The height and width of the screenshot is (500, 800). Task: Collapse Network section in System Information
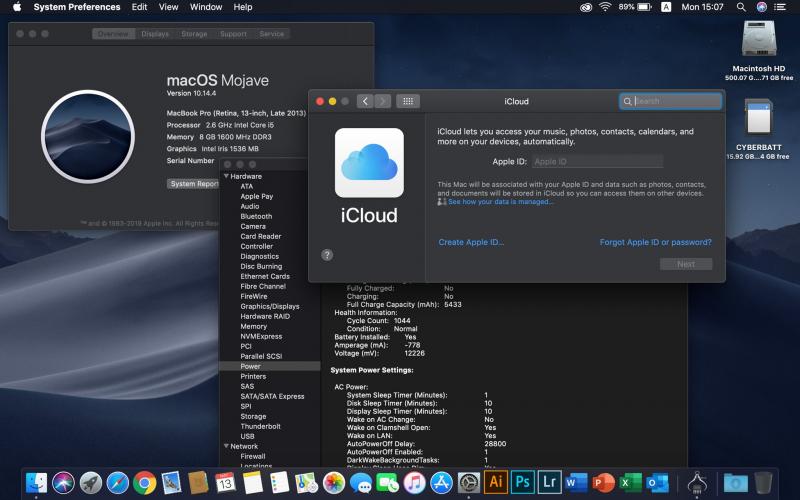click(x=226, y=446)
